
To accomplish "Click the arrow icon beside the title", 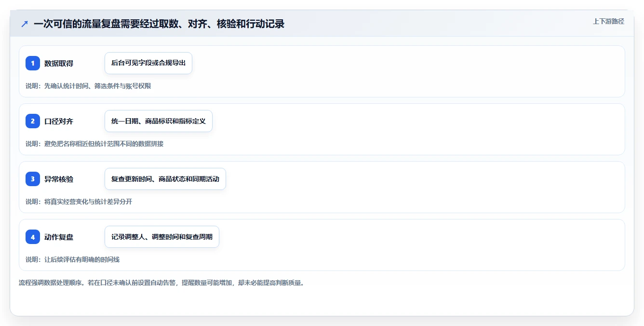I will 25,24.
